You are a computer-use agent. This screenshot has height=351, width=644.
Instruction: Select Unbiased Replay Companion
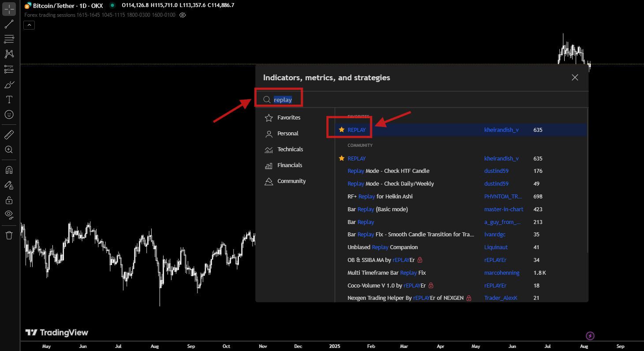coord(383,247)
